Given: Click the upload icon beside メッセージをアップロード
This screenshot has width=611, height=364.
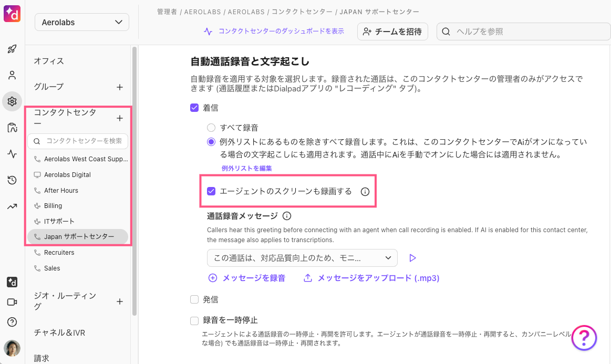Looking at the screenshot, I should point(308,278).
